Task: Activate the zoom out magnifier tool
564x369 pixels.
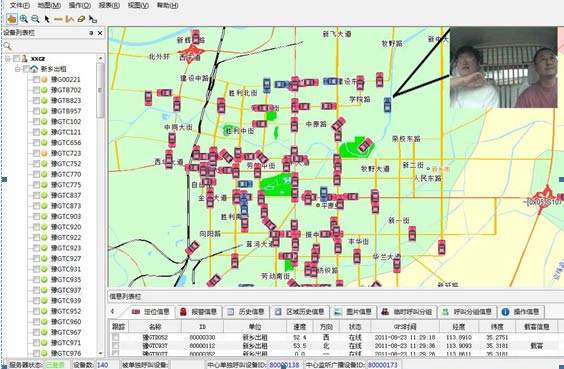Action: (35, 19)
